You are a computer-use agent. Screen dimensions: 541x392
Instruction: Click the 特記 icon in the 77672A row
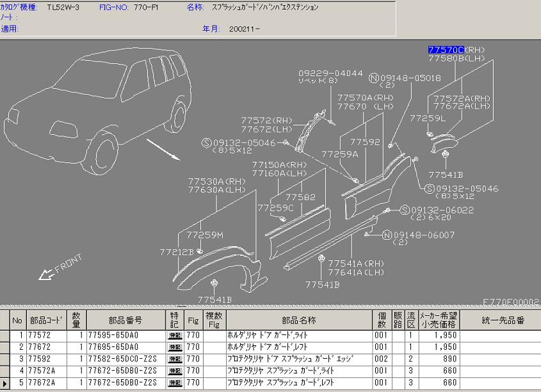pos(175,383)
